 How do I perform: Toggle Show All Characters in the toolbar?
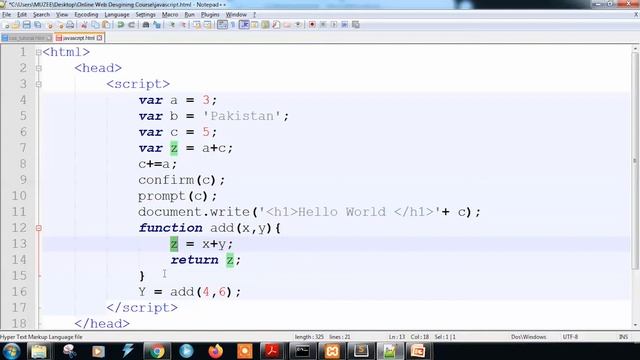coord(233,25)
